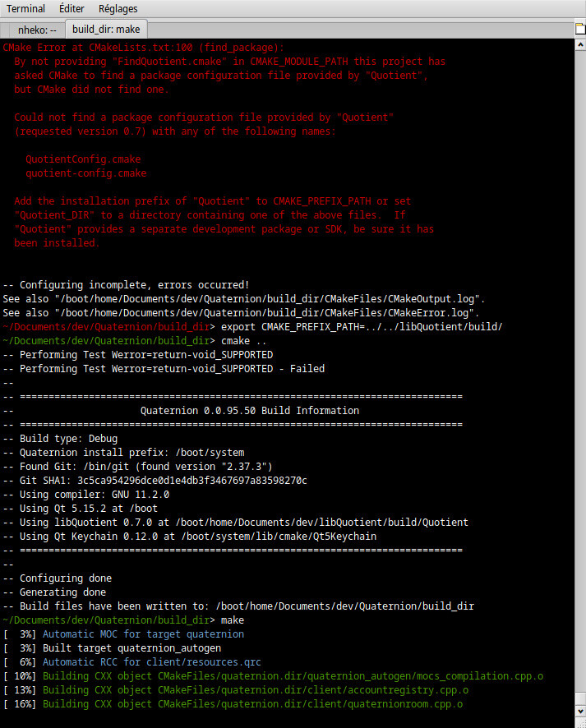Switch to the nheko tab
Screen dimensions: 586x728
click(37, 30)
